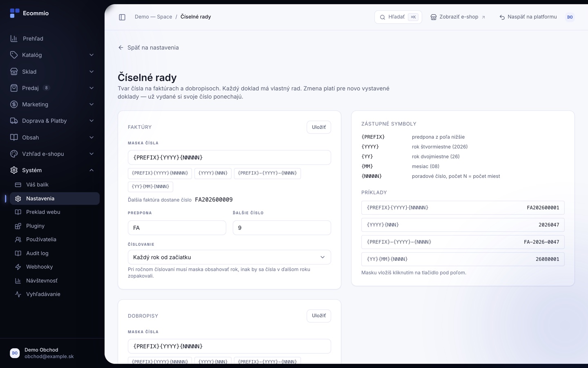Viewport: 588px width, 368px height.
Task: Click the Predaj shopping bag icon
Action: (14, 88)
